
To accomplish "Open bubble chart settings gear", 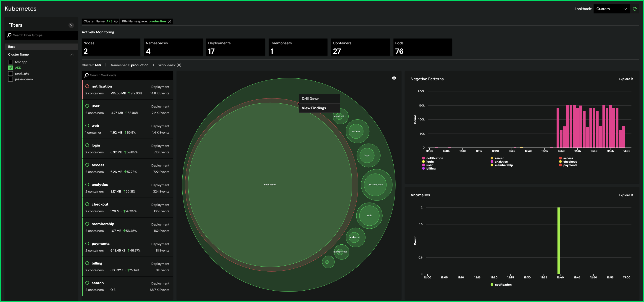I will click(394, 78).
